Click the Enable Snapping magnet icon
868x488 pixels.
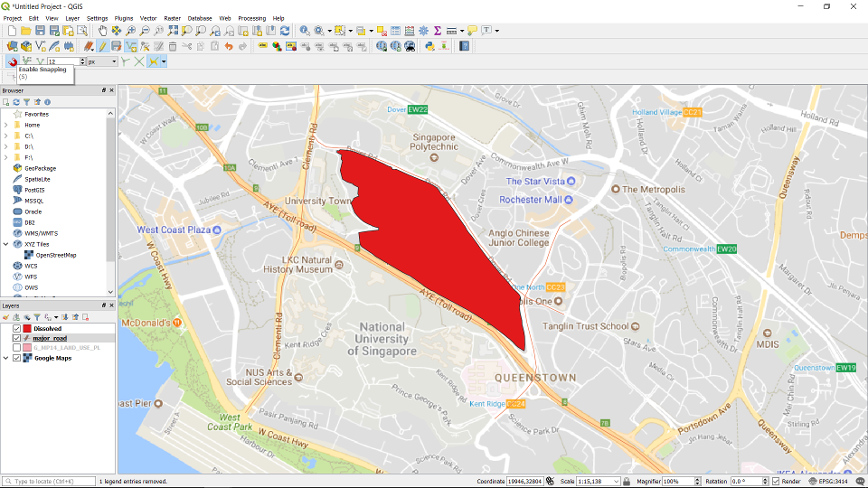tap(12, 61)
